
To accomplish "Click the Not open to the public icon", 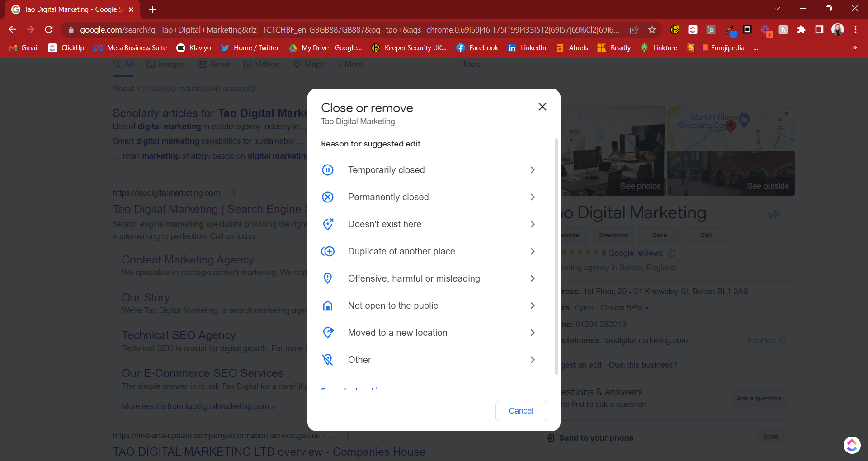I will coord(328,306).
